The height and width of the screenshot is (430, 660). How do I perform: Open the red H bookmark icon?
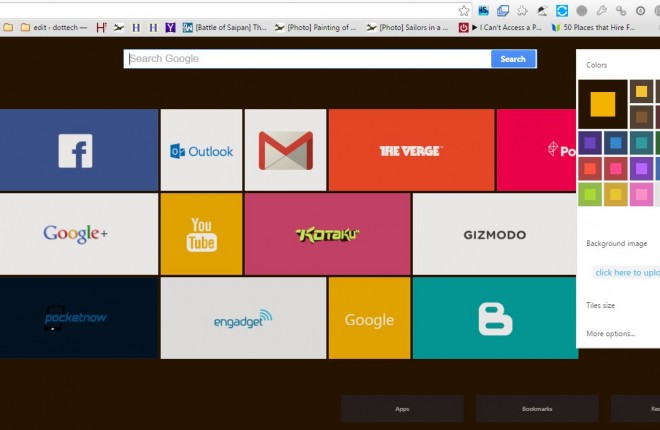tap(101, 28)
